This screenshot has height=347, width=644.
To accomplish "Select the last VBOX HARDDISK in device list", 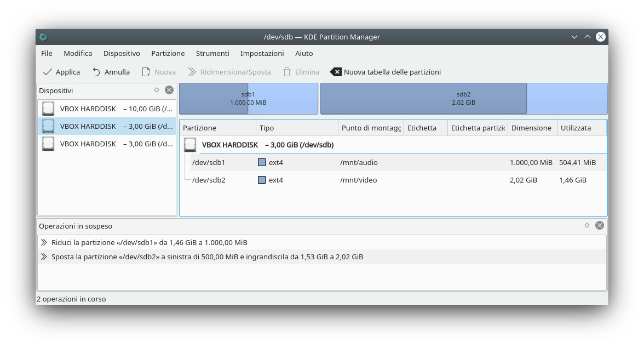I will [x=107, y=144].
